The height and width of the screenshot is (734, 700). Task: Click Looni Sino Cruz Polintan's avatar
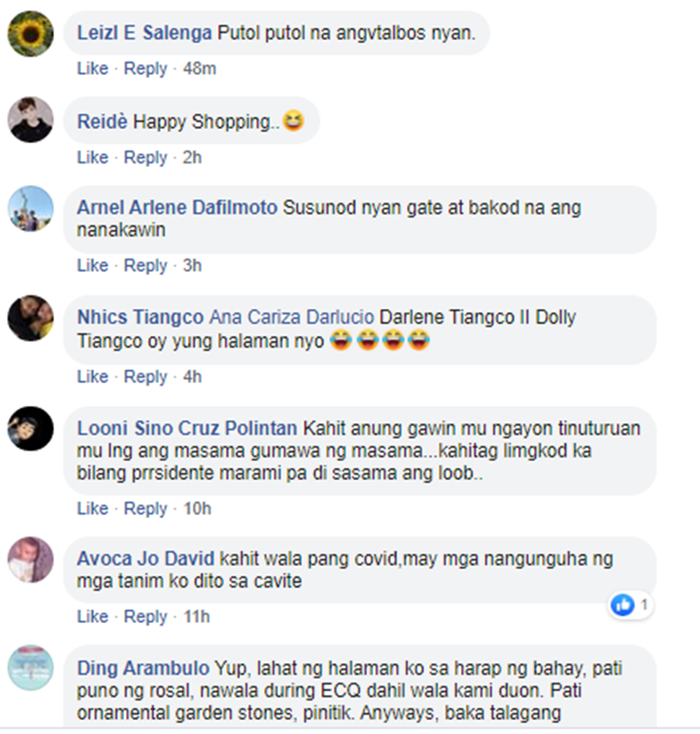tap(31, 429)
